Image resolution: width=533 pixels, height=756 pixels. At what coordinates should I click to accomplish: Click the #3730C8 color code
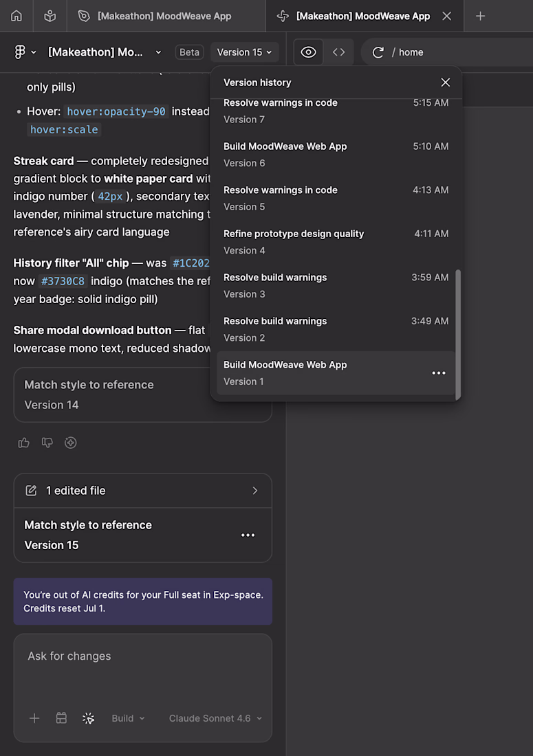(63, 281)
